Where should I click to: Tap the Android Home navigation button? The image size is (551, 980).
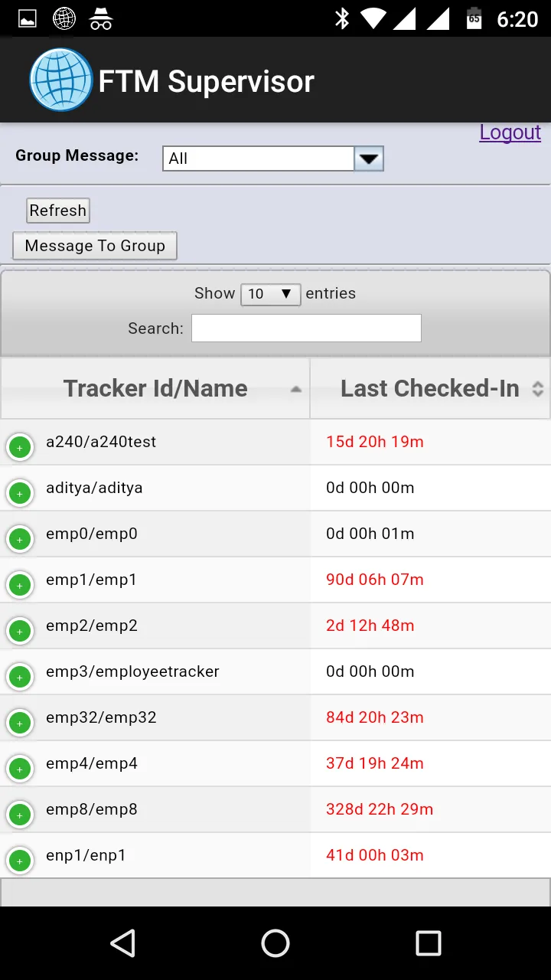point(275,943)
